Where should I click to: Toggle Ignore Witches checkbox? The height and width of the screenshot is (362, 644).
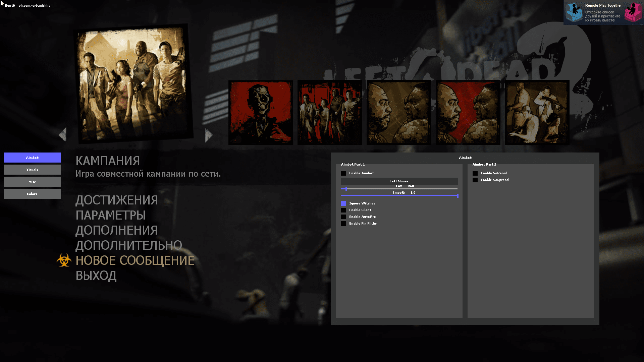343,203
